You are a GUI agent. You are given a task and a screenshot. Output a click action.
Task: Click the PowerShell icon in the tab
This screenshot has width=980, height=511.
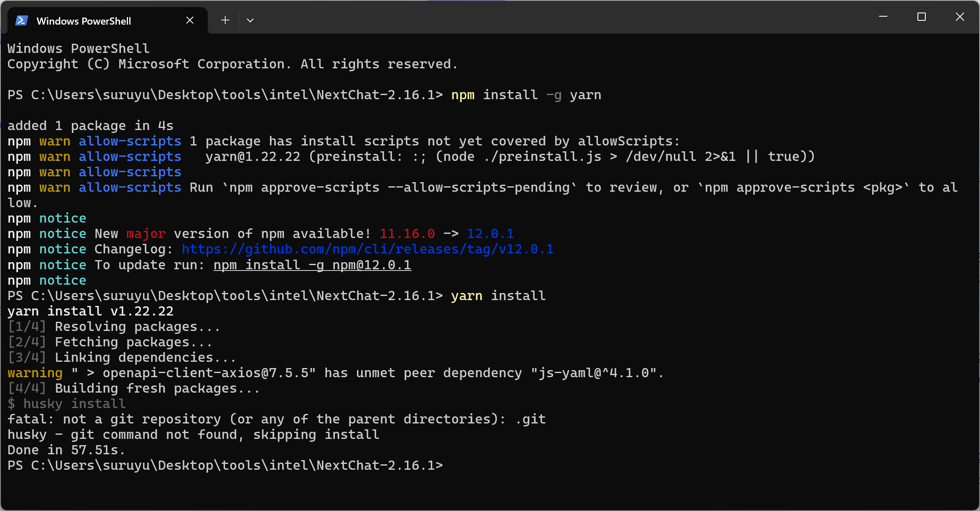(x=22, y=20)
